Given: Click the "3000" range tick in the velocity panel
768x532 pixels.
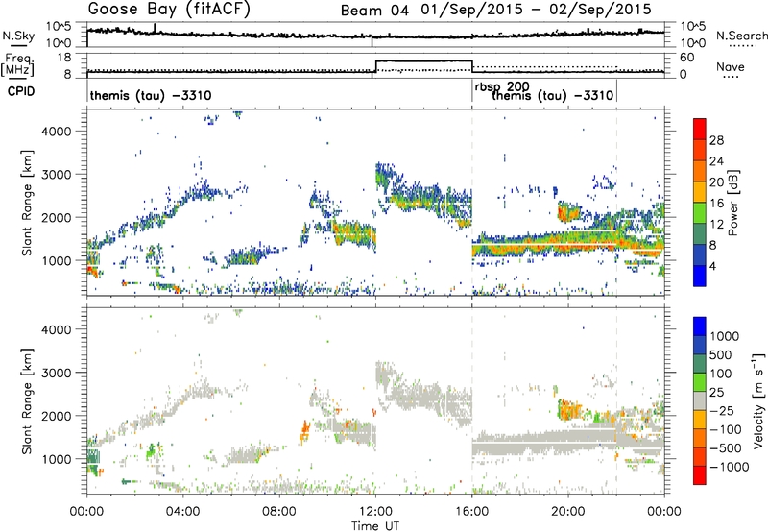Looking at the screenshot, I should pos(57,373).
